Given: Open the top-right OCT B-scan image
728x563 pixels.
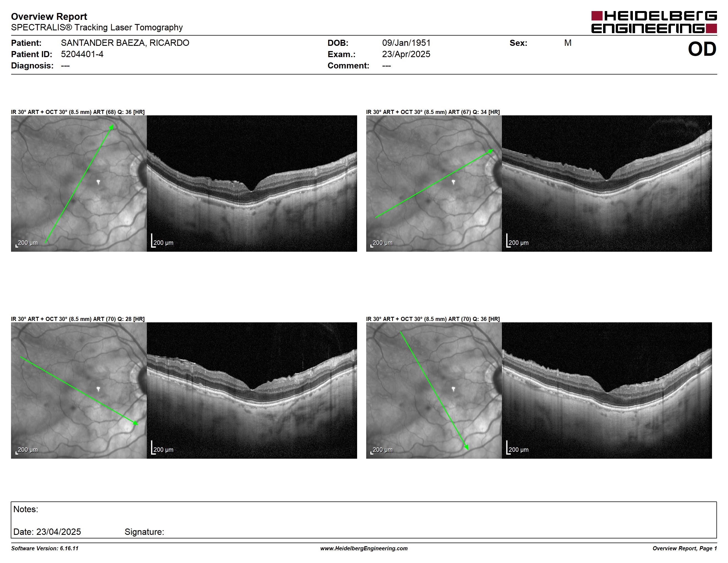Looking at the screenshot, I should (607, 184).
